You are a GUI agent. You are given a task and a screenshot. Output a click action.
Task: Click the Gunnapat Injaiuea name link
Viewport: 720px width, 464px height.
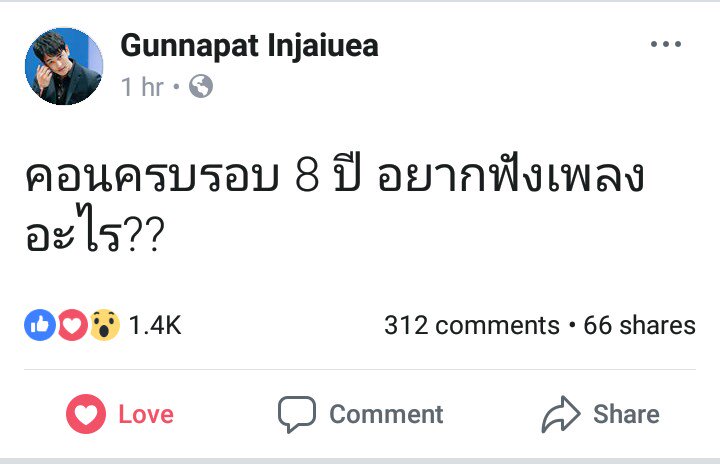point(249,46)
